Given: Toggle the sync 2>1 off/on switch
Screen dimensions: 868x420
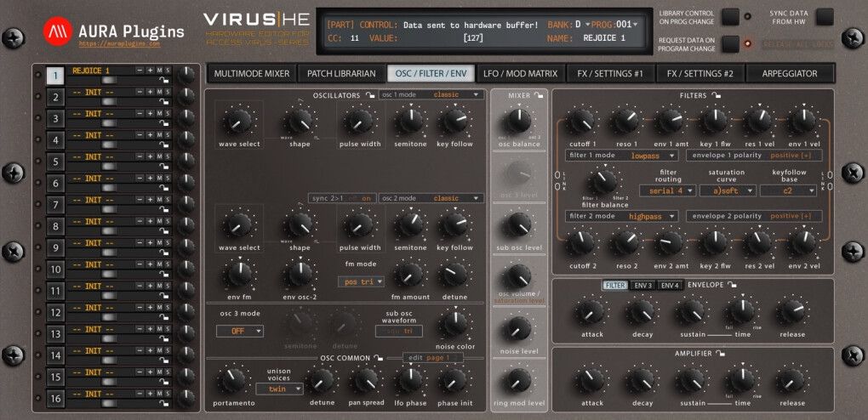Looking at the screenshot, I should 342,198.
